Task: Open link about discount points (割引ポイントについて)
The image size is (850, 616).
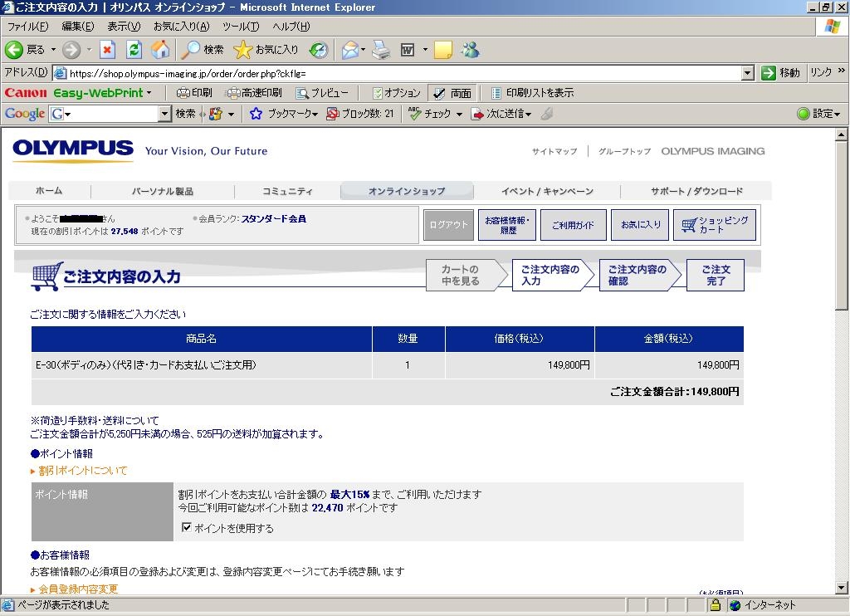Action: (x=82, y=470)
